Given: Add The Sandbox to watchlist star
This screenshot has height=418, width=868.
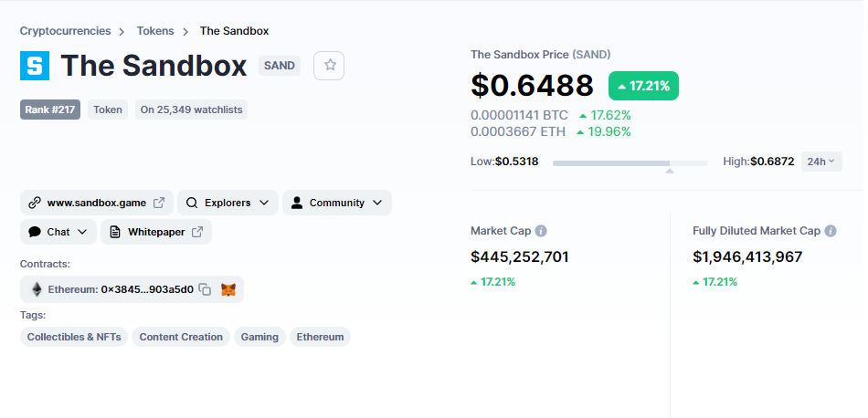Looking at the screenshot, I should (329, 65).
